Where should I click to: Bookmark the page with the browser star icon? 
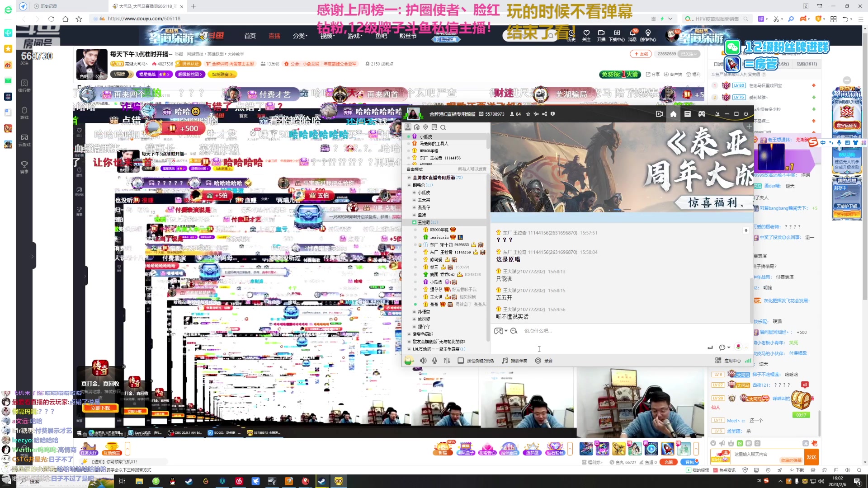(x=79, y=19)
